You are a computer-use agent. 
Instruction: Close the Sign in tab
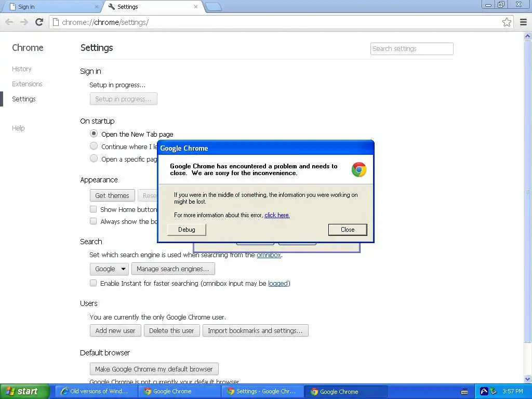click(96, 7)
